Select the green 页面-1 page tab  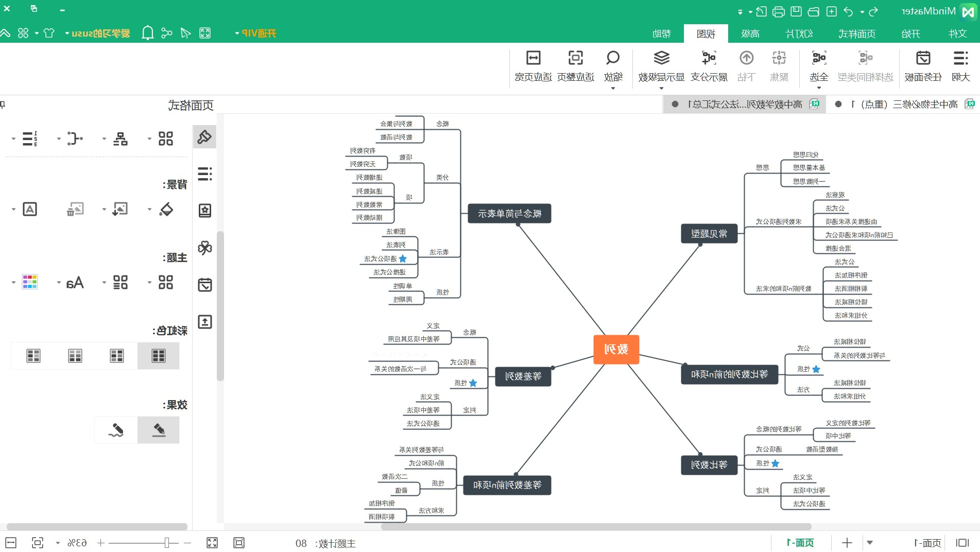(x=800, y=543)
